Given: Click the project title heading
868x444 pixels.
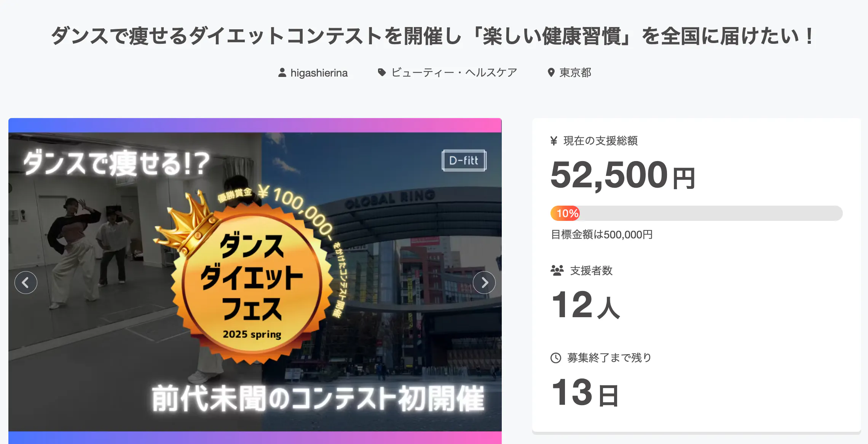Looking at the screenshot, I should click(x=433, y=36).
